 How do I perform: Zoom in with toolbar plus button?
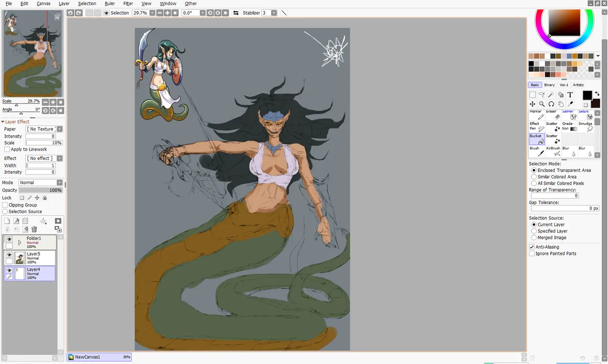click(x=167, y=13)
